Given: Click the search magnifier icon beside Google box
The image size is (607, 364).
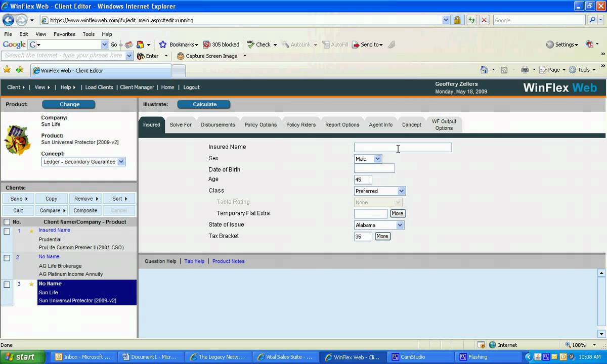Looking at the screenshot, I should [593, 20].
